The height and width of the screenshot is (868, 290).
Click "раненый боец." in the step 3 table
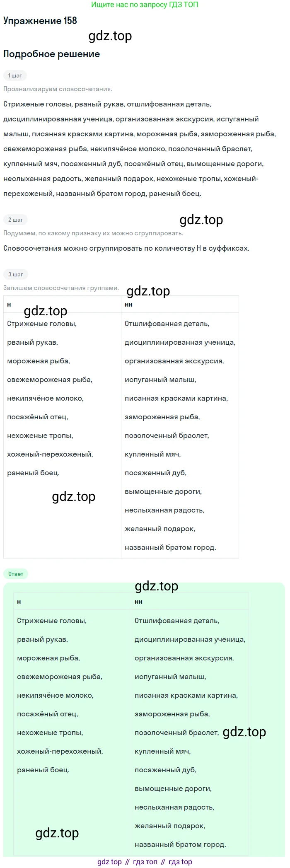click(33, 473)
